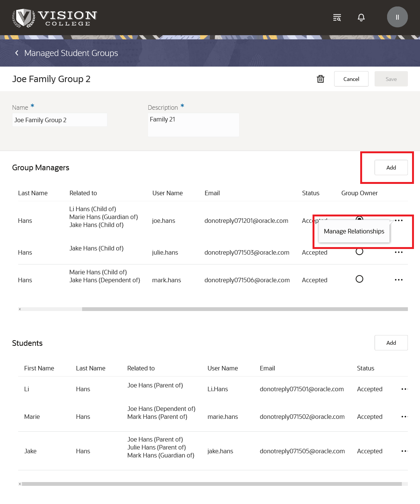This screenshot has width=420, height=504.
Task: Click First Name column header
Action: tap(39, 368)
